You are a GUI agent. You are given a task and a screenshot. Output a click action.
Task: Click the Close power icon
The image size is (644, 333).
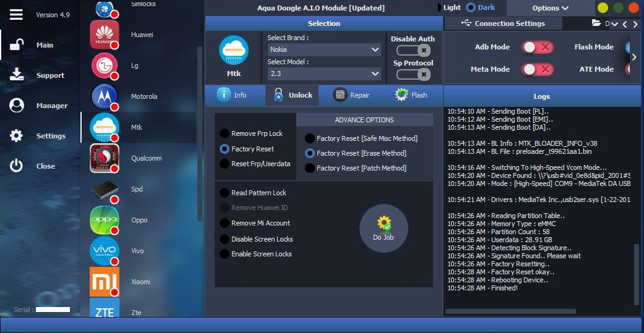pos(17,166)
